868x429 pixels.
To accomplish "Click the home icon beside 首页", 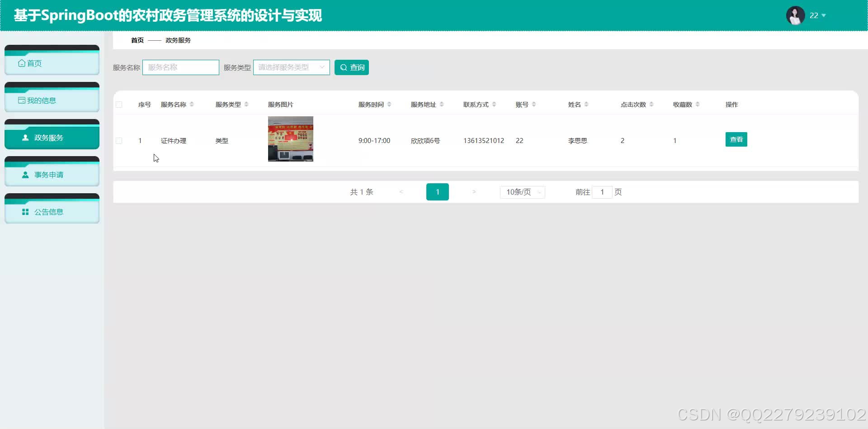I will coord(22,63).
